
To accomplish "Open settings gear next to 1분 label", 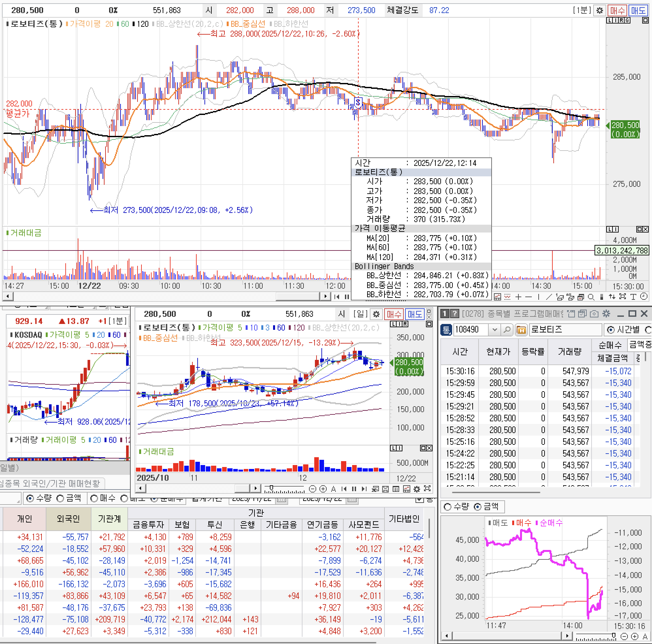I will point(599,10).
